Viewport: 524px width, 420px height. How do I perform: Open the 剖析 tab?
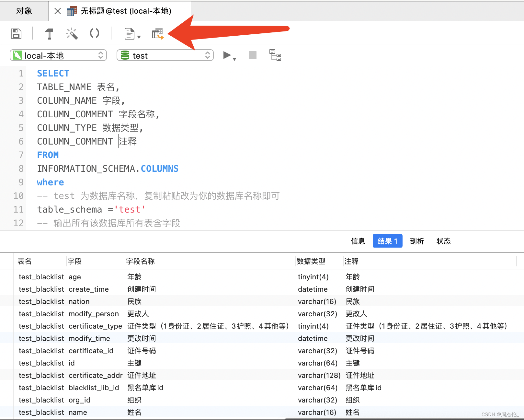pyautogui.click(x=417, y=241)
